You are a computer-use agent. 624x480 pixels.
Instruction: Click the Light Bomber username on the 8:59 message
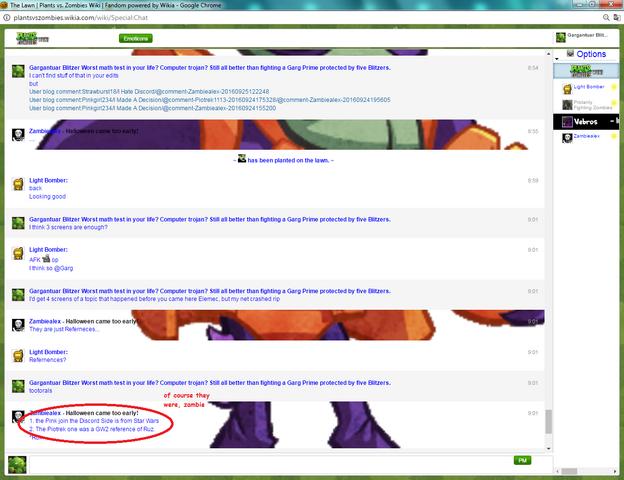[x=48, y=180]
